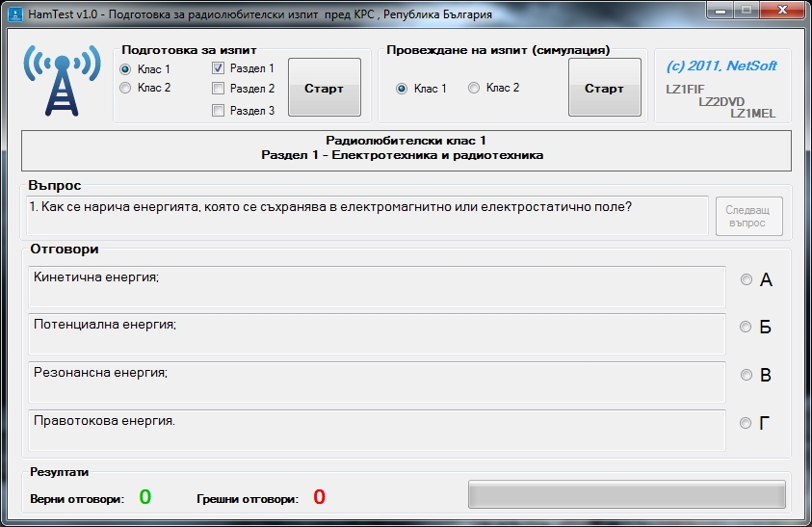Screen dimensions: 812x527
Task: Minimize the HamTest window
Action: 720,10
